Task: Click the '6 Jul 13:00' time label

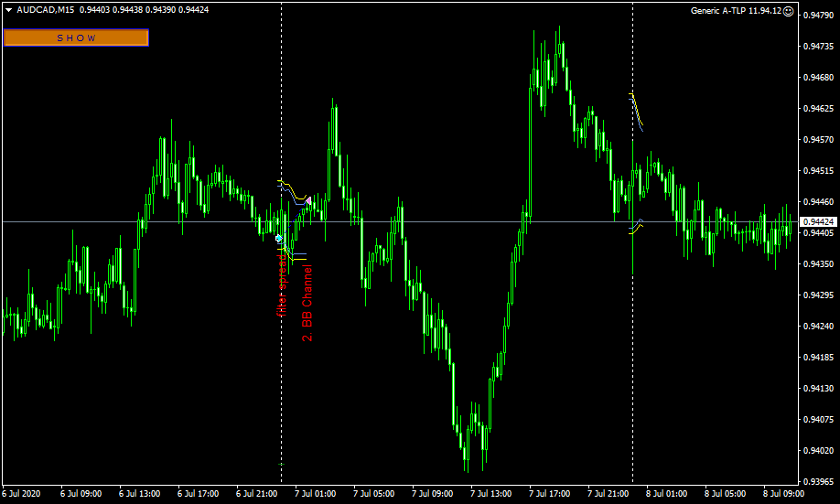Action: point(139,493)
